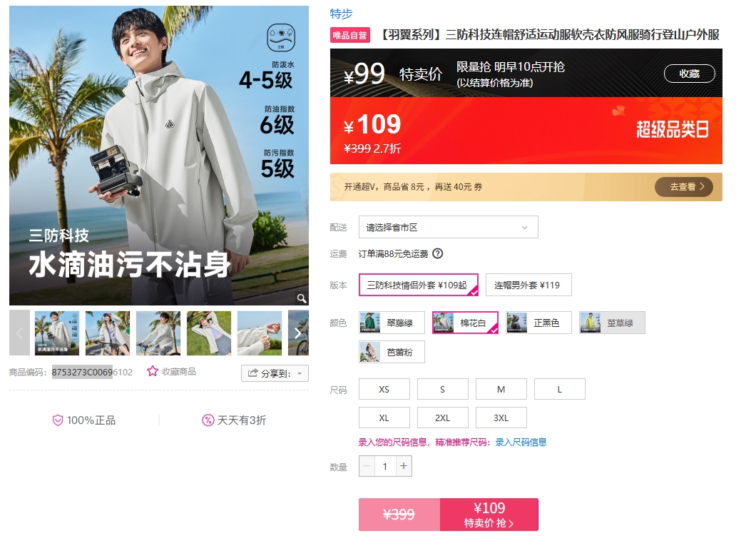
Task: Click the 收藏 button on price banner
Action: (690, 74)
